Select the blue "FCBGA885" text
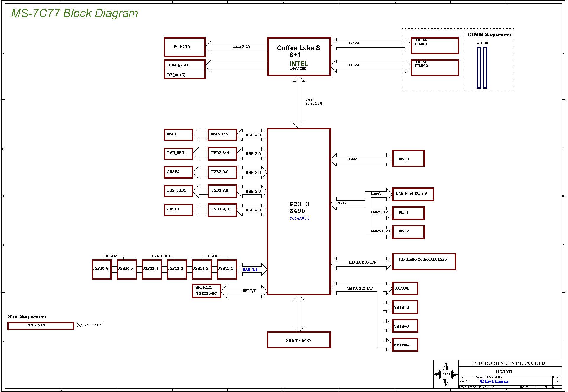568x392 pixels. point(299,218)
